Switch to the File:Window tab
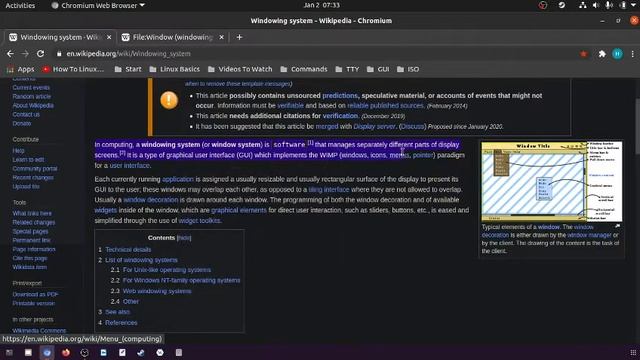This screenshot has width=640, height=360. click(x=173, y=37)
